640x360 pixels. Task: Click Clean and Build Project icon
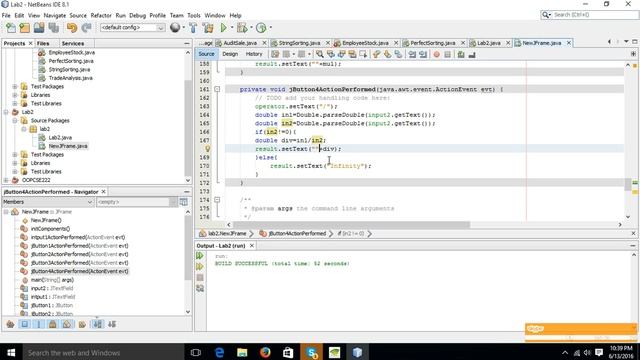[208, 28]
